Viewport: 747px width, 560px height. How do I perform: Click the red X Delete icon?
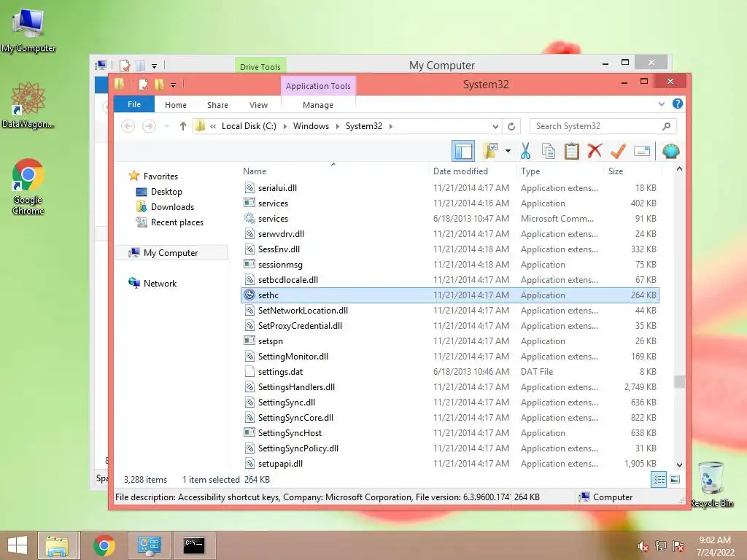(x=595, y=151)
